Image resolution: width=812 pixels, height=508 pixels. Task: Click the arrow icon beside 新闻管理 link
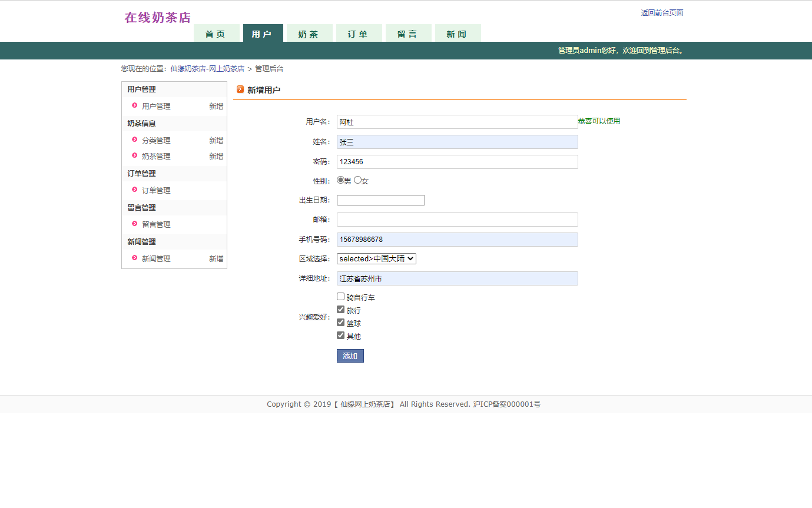coord(135,258)
